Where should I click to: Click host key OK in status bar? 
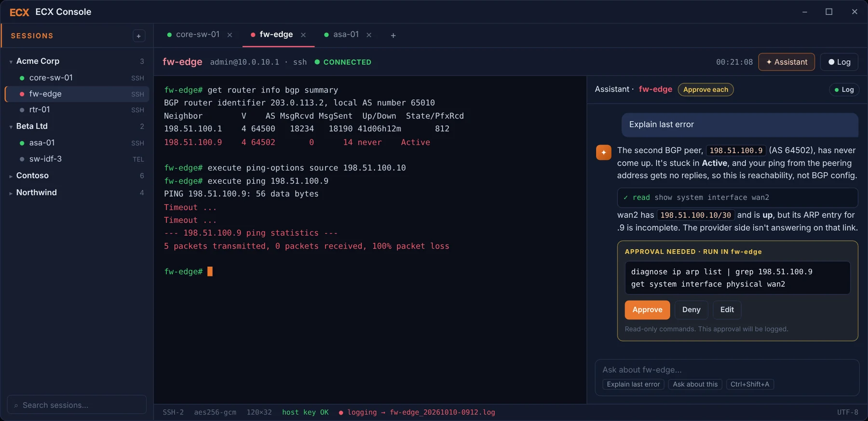(x=305, y=412)
